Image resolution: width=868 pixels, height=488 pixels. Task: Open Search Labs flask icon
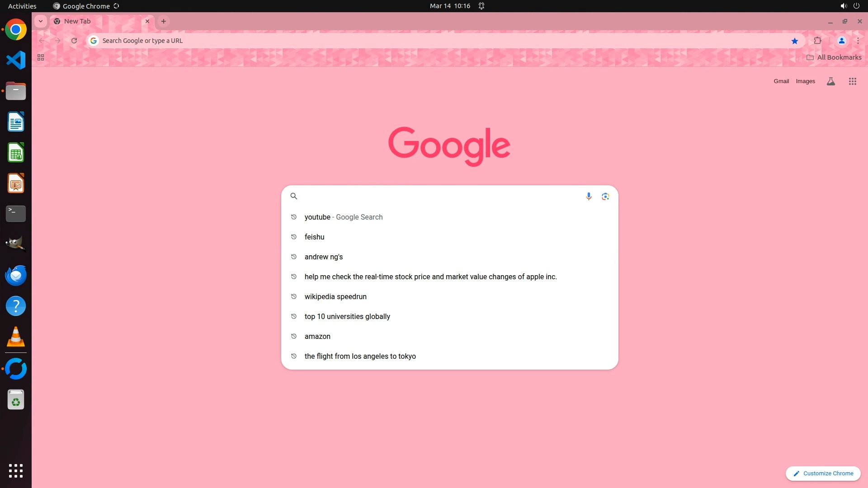point(830,81)
